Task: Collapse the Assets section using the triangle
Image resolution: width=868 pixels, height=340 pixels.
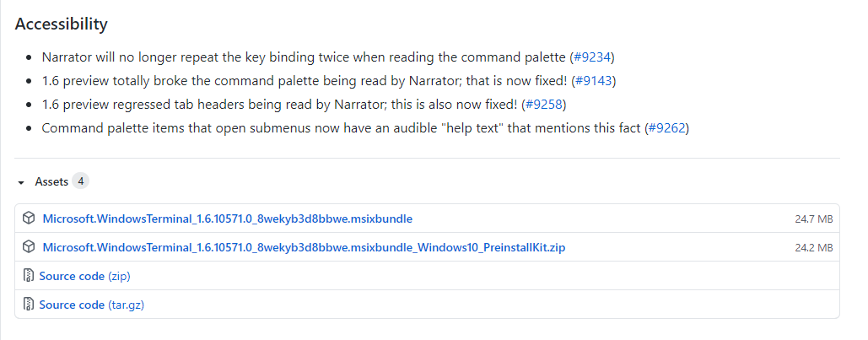Action: pos(21,182)
